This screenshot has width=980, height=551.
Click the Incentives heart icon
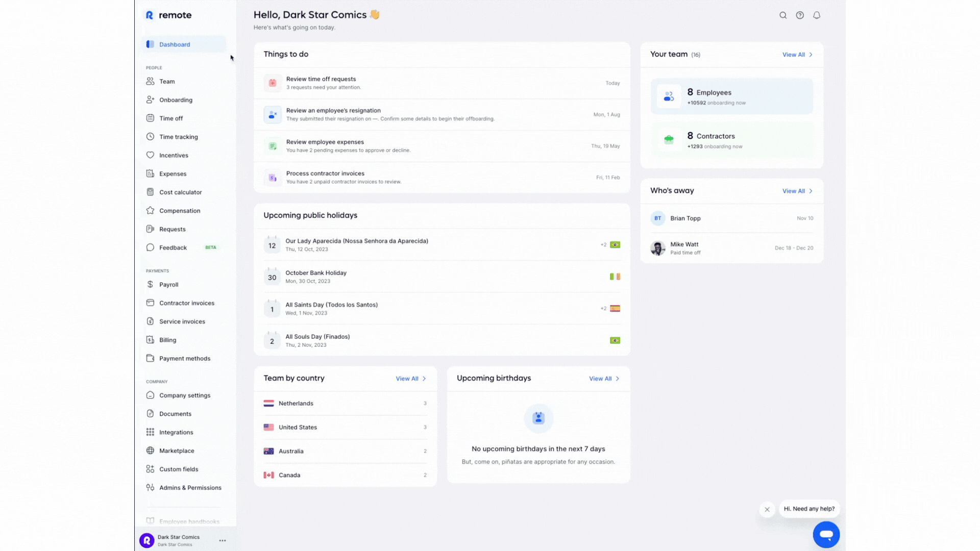150,155
